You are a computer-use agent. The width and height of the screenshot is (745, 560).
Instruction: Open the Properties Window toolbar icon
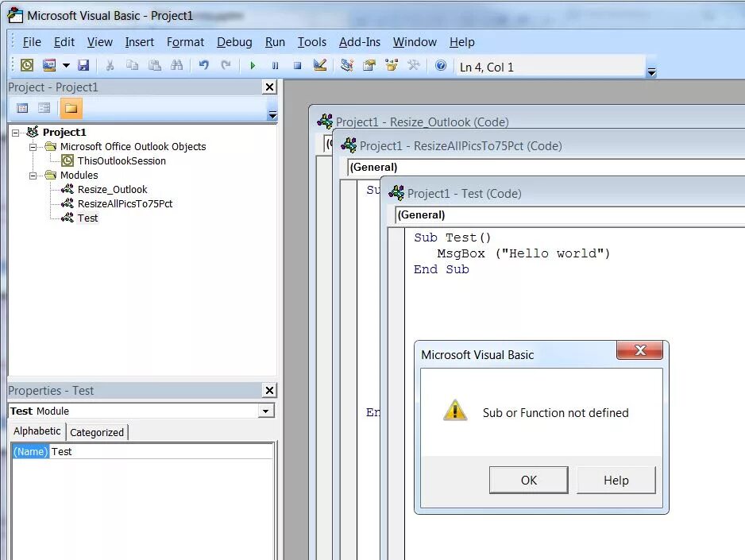pyautogui.click(x=369, y=65)
